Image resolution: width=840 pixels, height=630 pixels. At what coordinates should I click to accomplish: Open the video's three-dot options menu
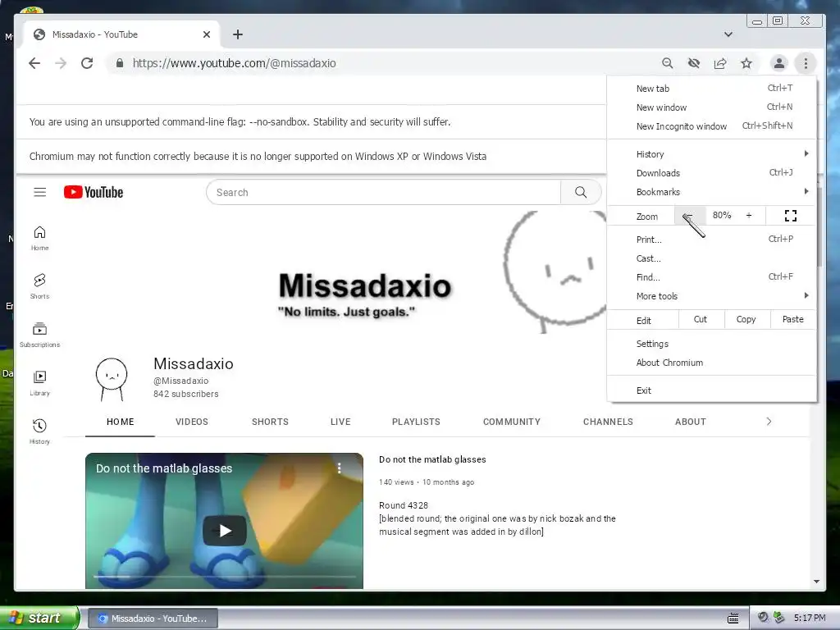339,468
